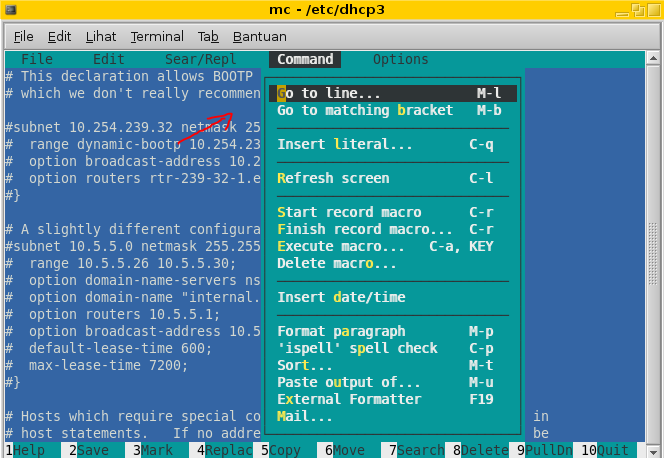This screenshot has height=458, width=664.
Task: Select Finish record macro...
Action: (393, 229)
